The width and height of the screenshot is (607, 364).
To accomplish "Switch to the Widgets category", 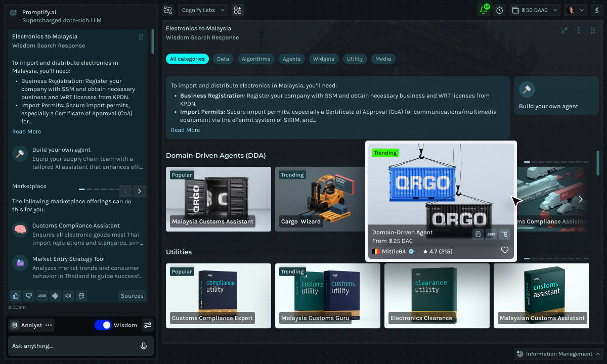I will click(x=323, y=59).
